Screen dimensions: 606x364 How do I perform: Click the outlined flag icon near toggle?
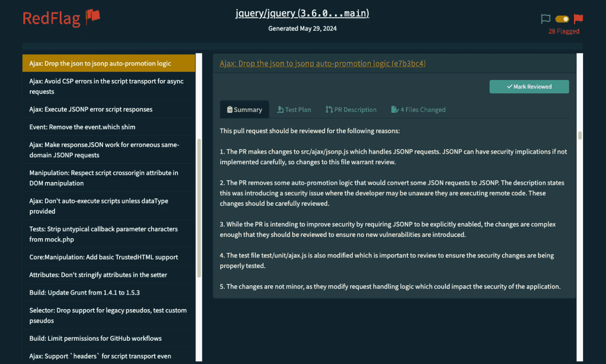(546, 19)
